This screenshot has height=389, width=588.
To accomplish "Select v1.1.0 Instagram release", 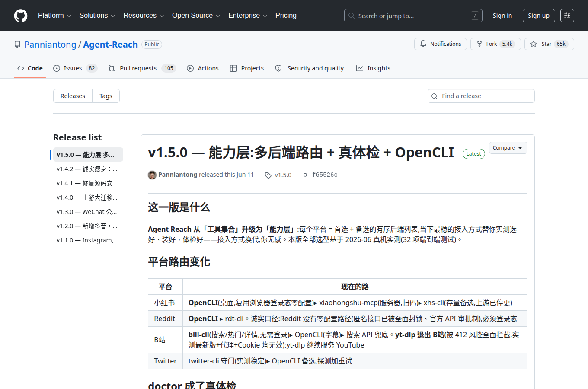I will coord(88,240).
